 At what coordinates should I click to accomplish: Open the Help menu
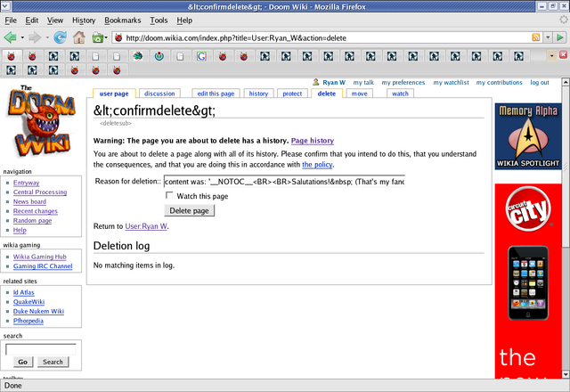(x=184, y=20)
